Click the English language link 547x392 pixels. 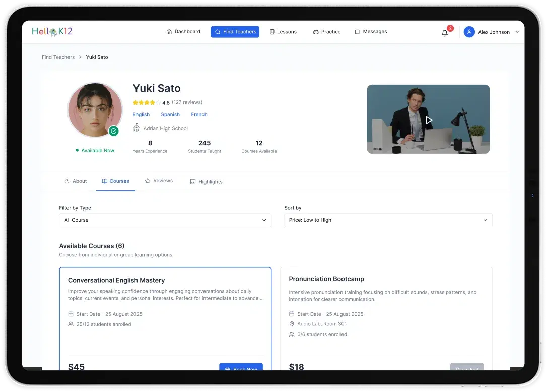141,114
